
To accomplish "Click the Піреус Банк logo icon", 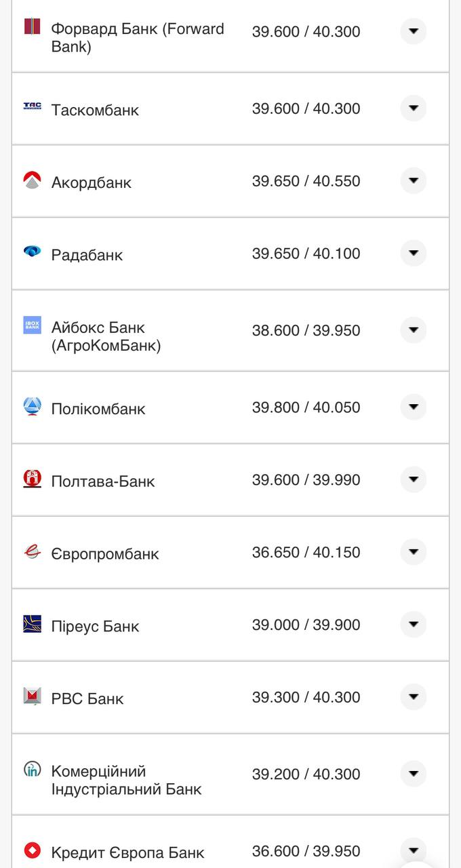I will (x=32, y=624).
